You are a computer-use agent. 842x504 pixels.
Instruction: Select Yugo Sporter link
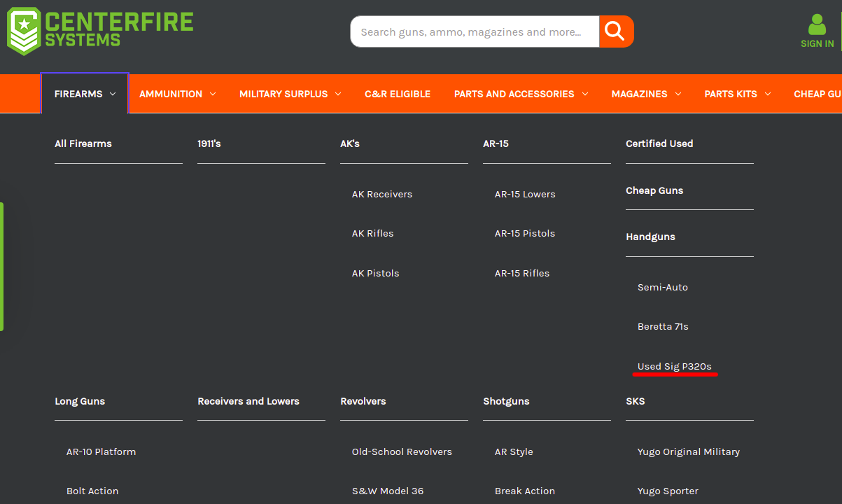click(668, 491)
